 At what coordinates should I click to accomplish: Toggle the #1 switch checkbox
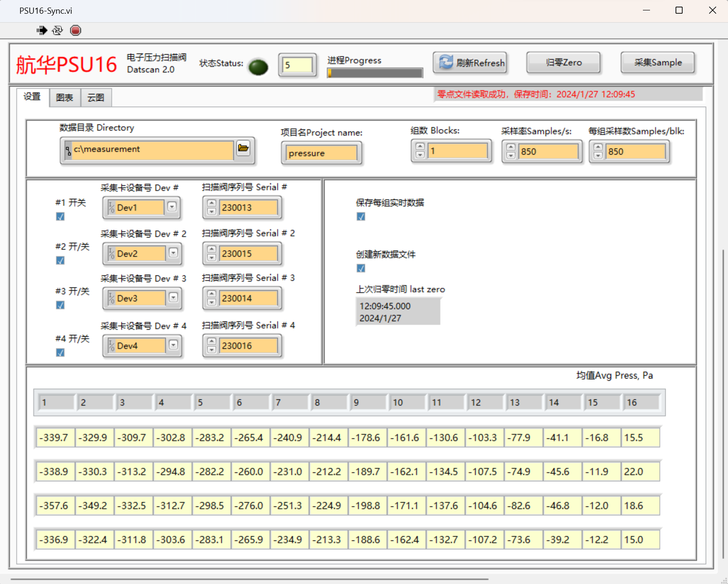(61, 216)
